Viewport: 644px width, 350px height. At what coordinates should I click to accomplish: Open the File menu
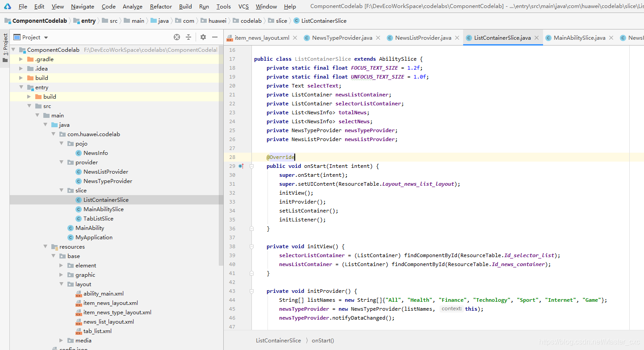click(23, 6)
